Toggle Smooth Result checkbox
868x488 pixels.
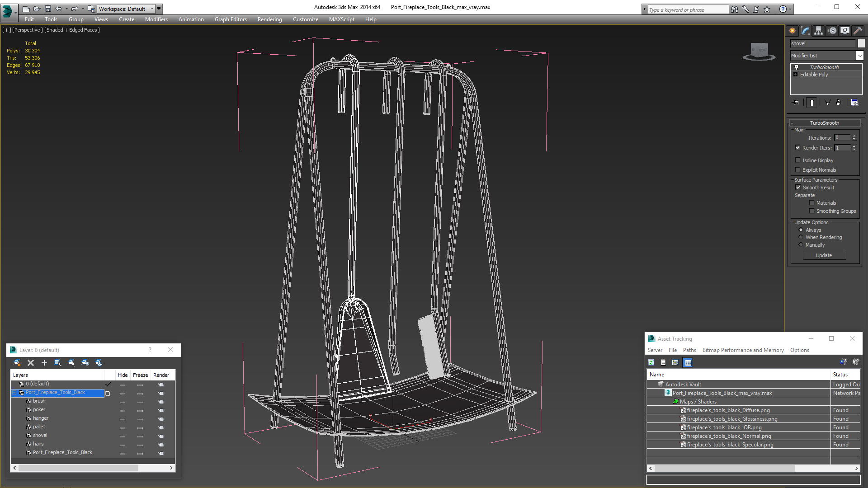[x=797, y=187]
